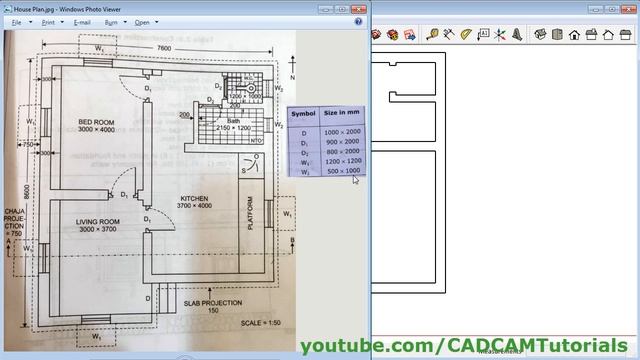Click the 'LIVING ROOM' label in the plan
The width and height of the screenshot is (640, 360).
point(98,222)
